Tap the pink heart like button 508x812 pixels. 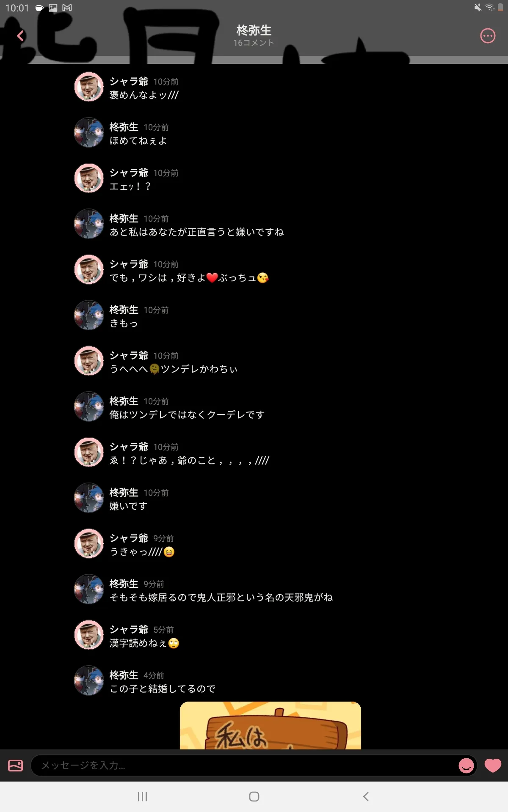493,765
